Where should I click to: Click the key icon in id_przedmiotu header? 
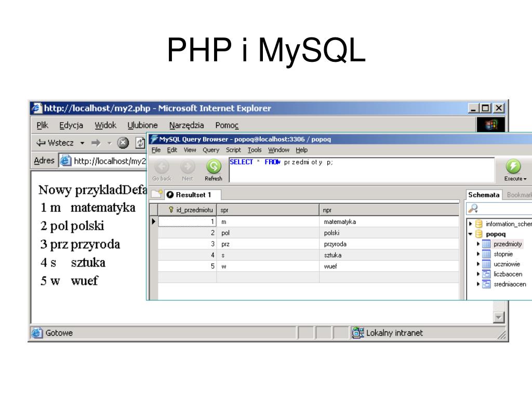coord(171,210)
